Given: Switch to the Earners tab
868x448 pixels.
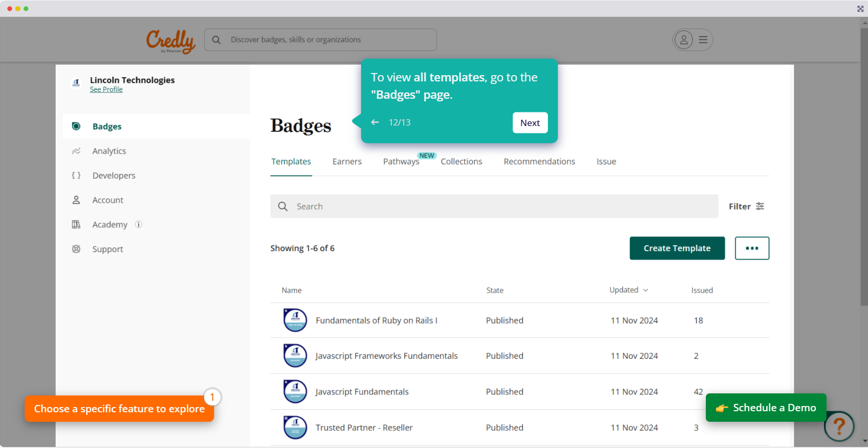Looking at the screenshot, I should click(347, 162).
